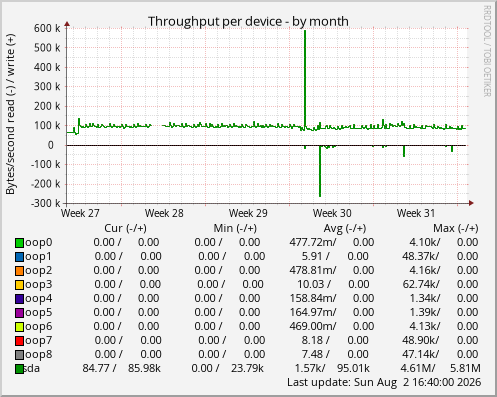
Task: Click the '-300 k' y-axis label
Action: pos(46,203)
